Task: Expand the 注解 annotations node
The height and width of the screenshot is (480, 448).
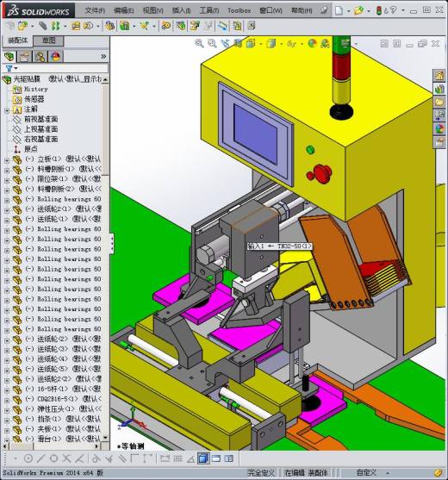Action: [x=7, y=110]
